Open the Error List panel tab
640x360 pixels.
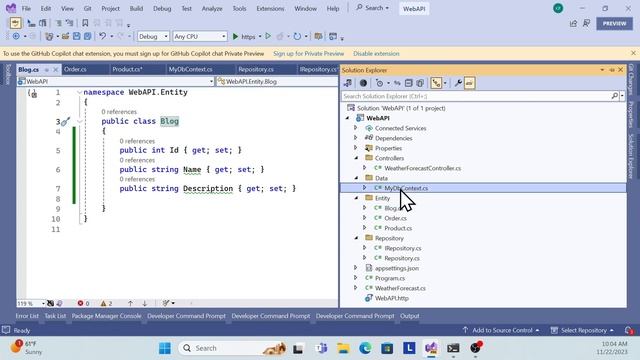27,316
